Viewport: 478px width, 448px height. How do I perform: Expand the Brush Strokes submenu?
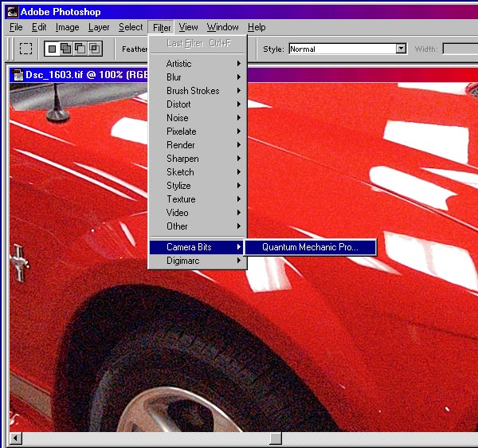[198, 91]
